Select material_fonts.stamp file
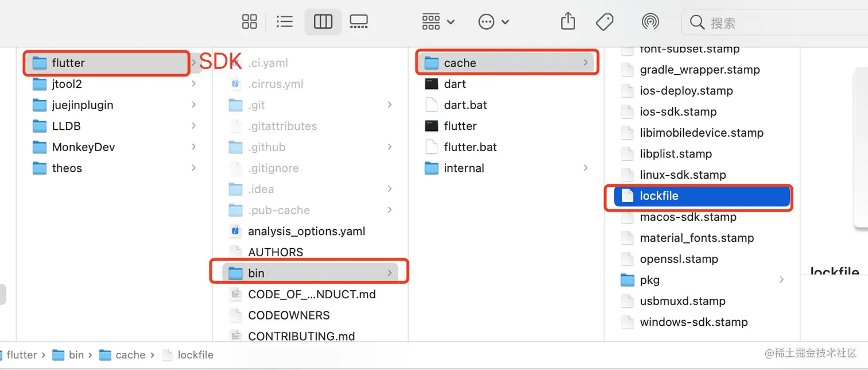Viewport: 868px width, 370px height. [x=702, y=238]
